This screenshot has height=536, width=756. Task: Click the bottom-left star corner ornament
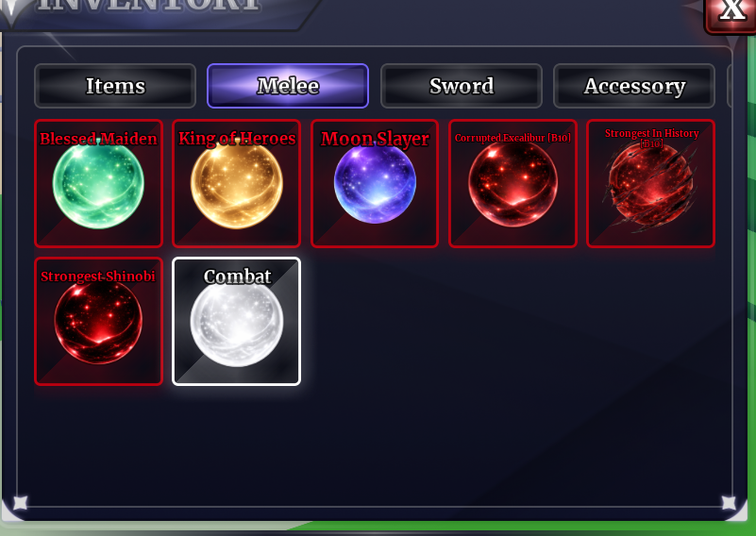(x=20, y=503)
